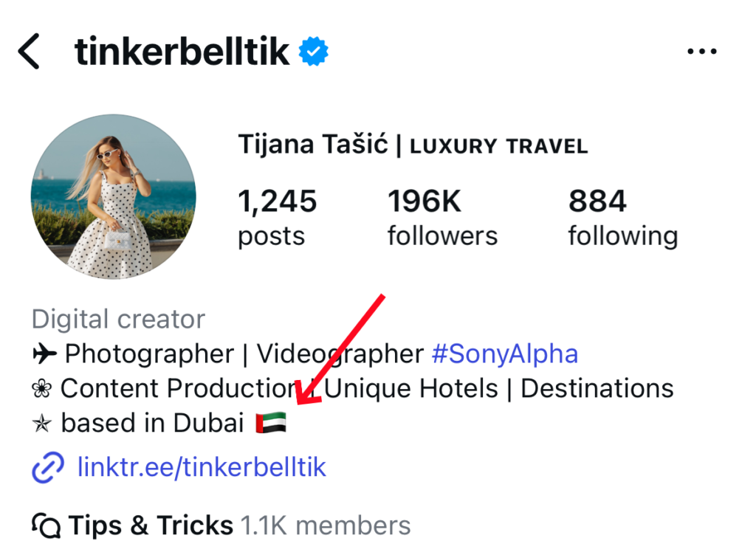
Task: Click the blue verified badge
Action: point(314,52)
